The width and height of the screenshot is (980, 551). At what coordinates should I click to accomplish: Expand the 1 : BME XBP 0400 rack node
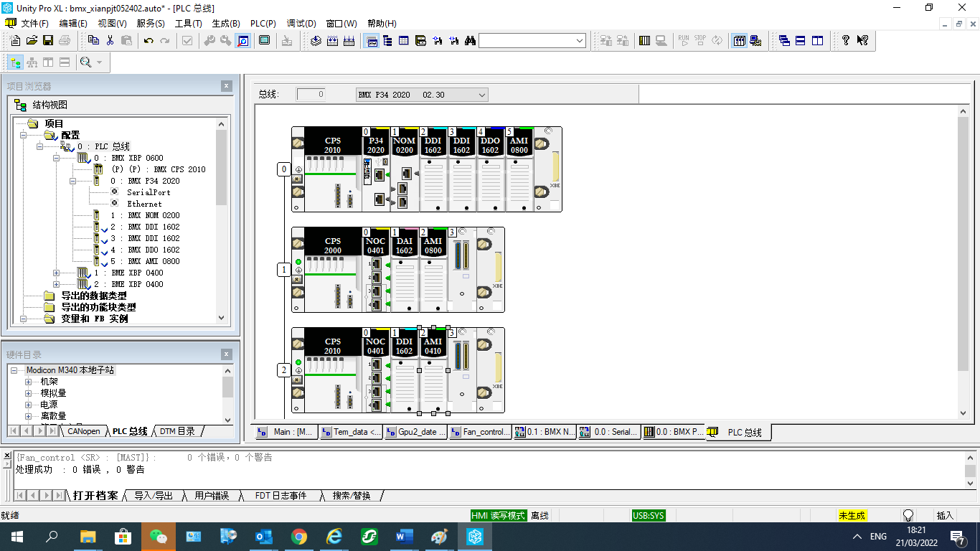(x=57, y=273)
